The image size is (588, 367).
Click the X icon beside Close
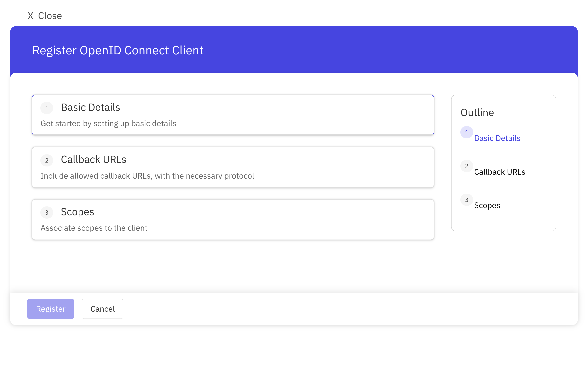point(30,16)
